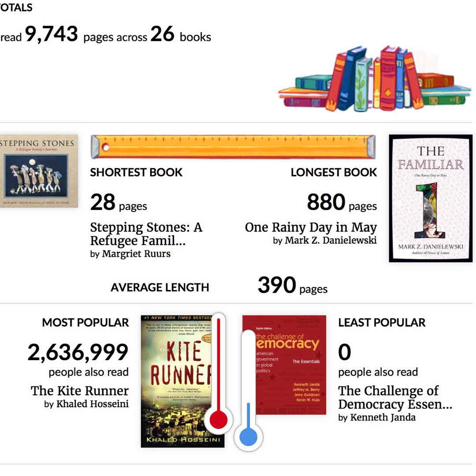The image size is (476, 476).
Task: Click the Stepping Stones book cover
Action: coord(39,171)
